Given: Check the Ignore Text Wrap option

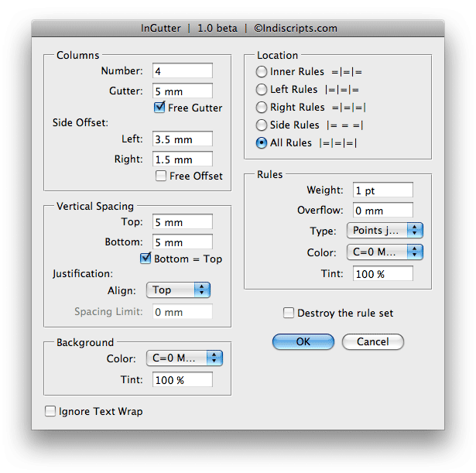Looking at the screenshot, I should click(x=51, y=411).
